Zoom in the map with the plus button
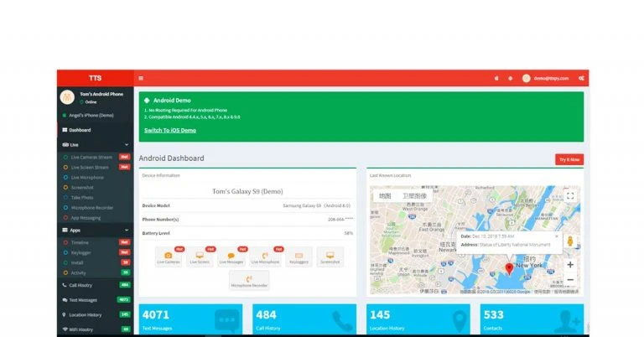 coord(570,264)
